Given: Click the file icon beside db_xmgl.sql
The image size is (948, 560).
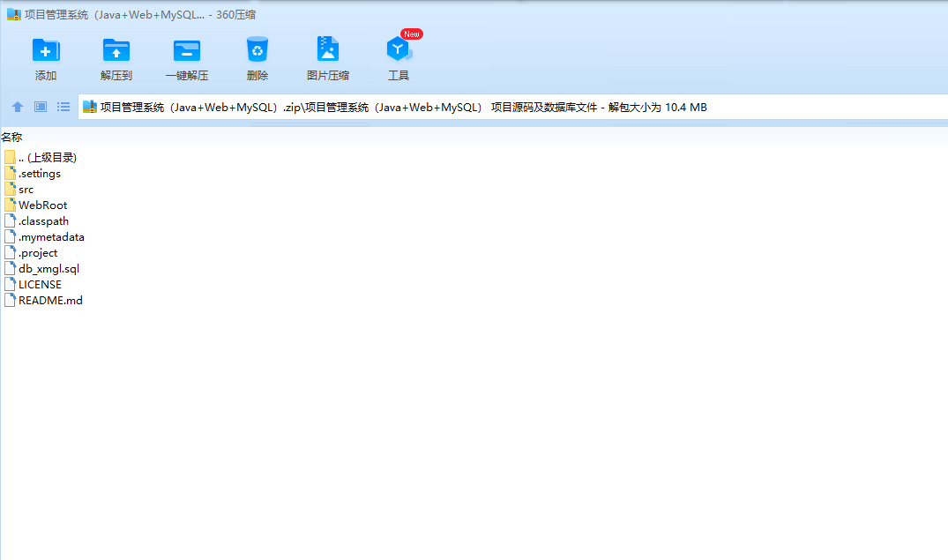Looking at the screenshot, I should [10, 268].
